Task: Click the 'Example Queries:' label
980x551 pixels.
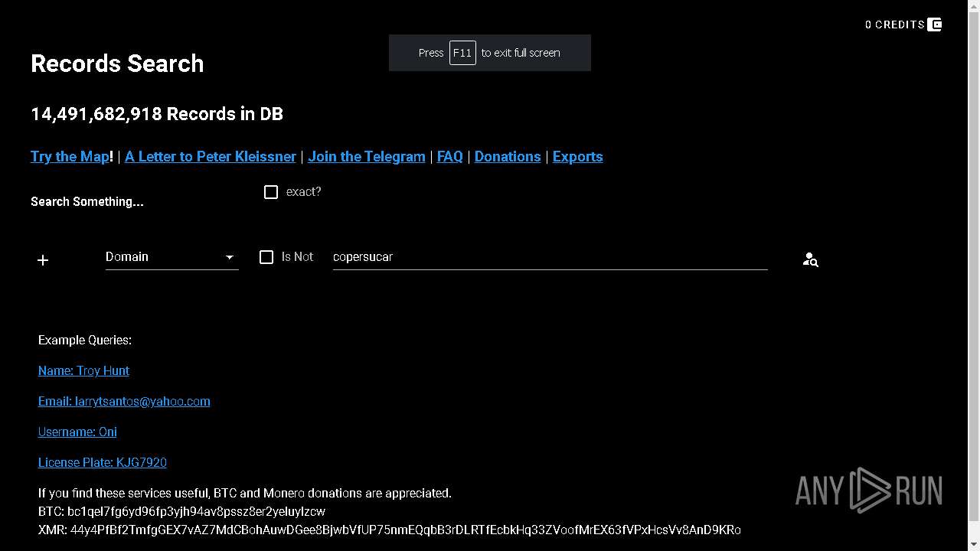Action: point(85,340)
